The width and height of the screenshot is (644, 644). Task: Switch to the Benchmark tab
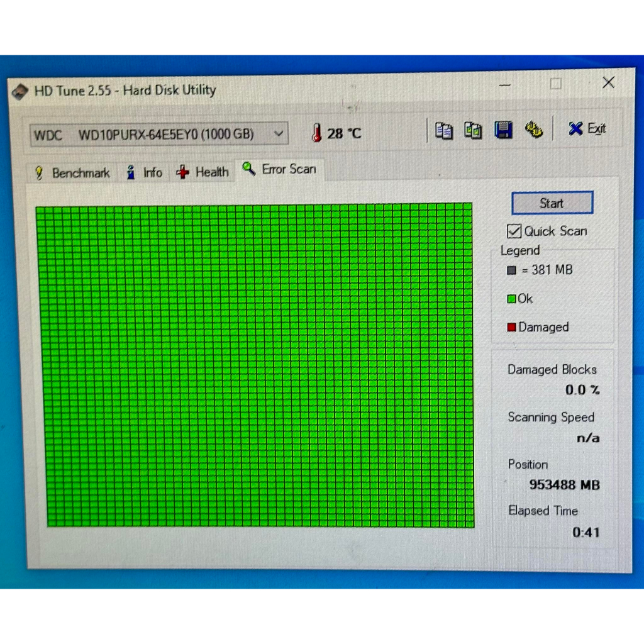[x=72, y=173]
